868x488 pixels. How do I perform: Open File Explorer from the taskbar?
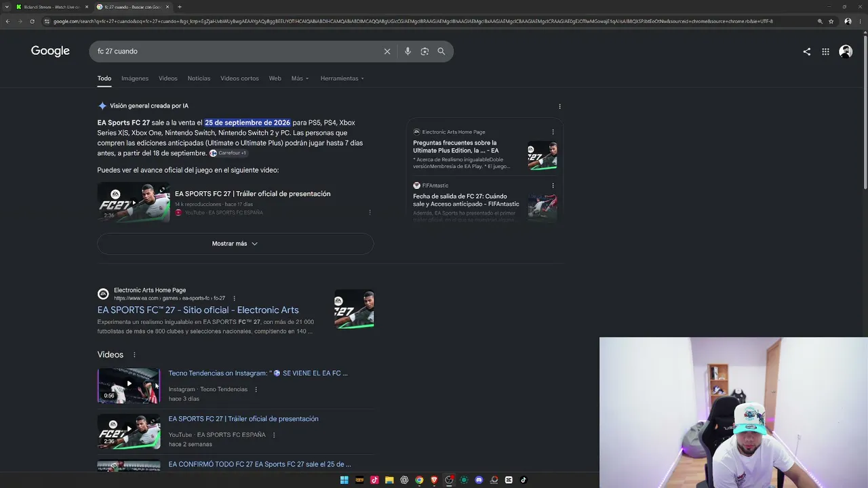(x=389, y=480)
